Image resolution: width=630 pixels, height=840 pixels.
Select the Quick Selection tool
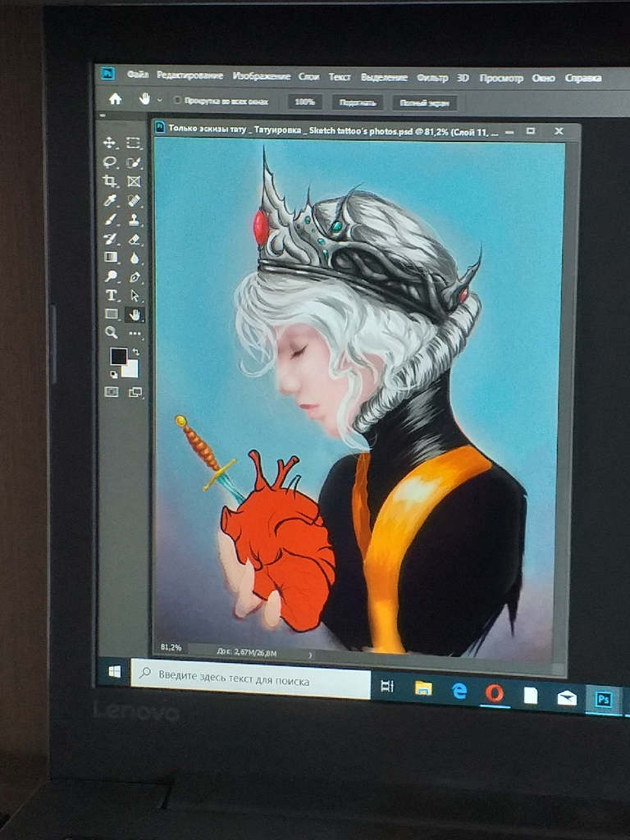(134, 162)
